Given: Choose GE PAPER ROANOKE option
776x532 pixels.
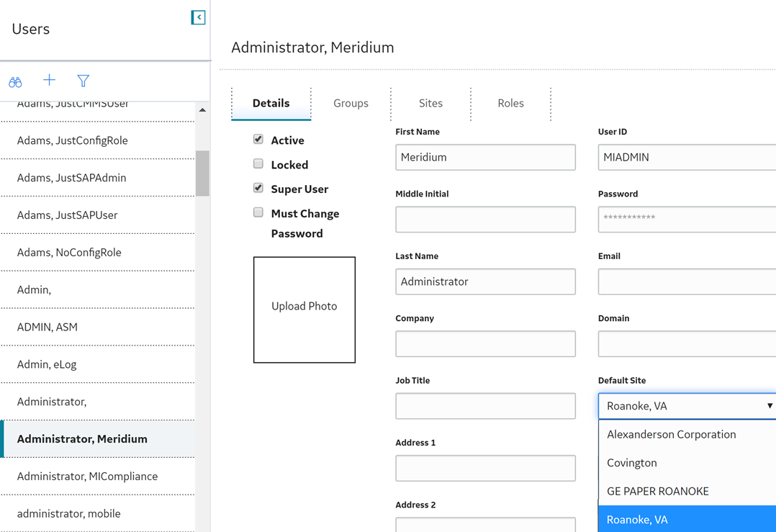Looking at the screenshot, I should (x=687, y=491).
